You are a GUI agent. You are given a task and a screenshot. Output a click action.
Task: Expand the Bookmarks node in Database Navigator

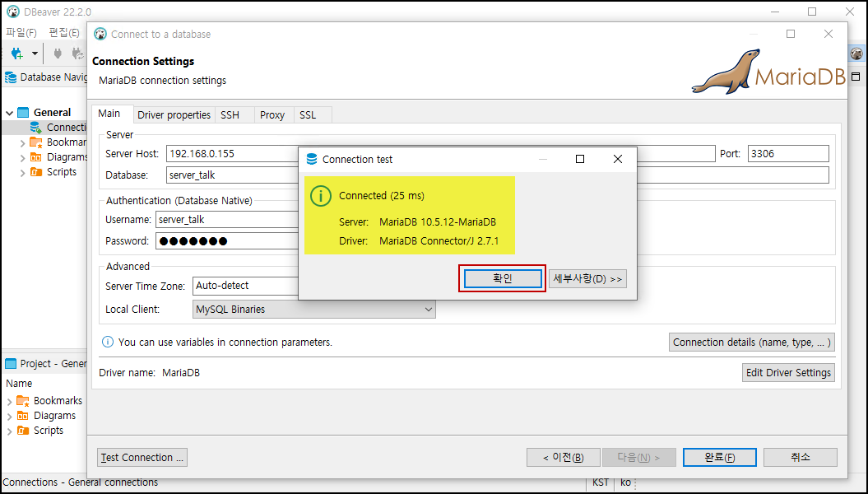(22, 143)
